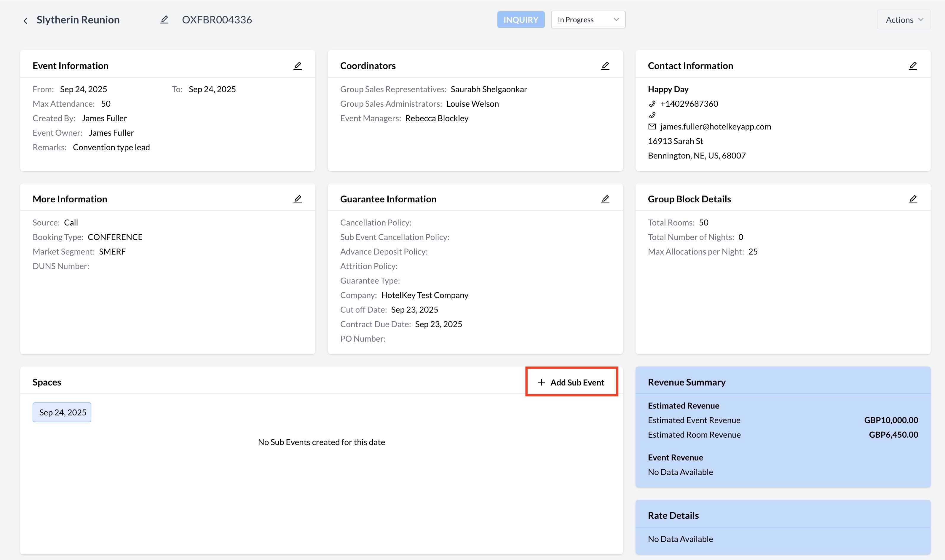Screen dimensions: 945x560
Task: Edit the Group Block Details card
Action: click(913, 199)
